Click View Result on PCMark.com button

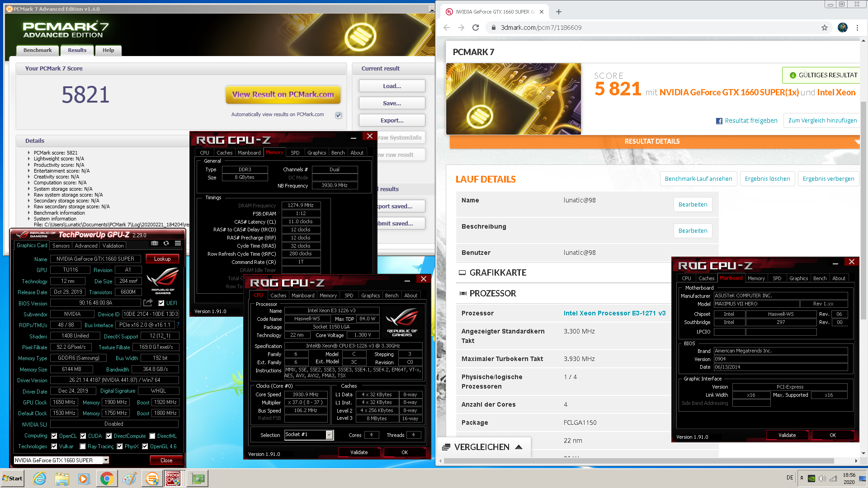tap(283, 94)
